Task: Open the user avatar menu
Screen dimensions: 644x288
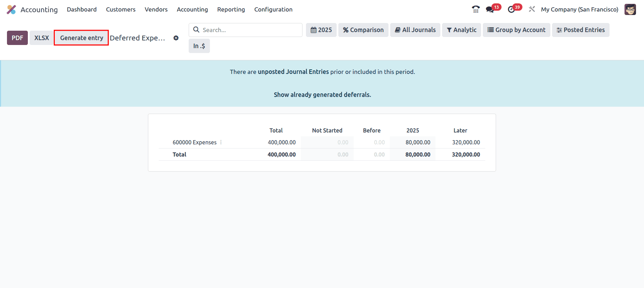Action: pos(630,9)
